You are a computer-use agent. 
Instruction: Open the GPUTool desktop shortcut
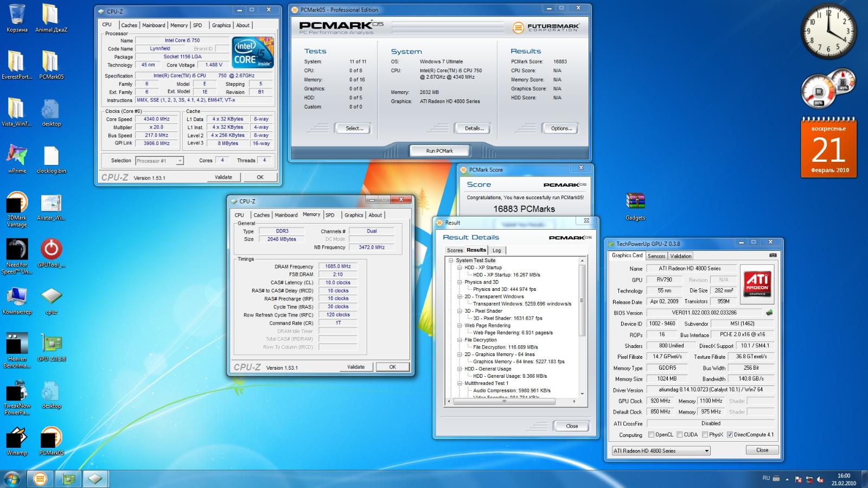[x=51, y=253]
